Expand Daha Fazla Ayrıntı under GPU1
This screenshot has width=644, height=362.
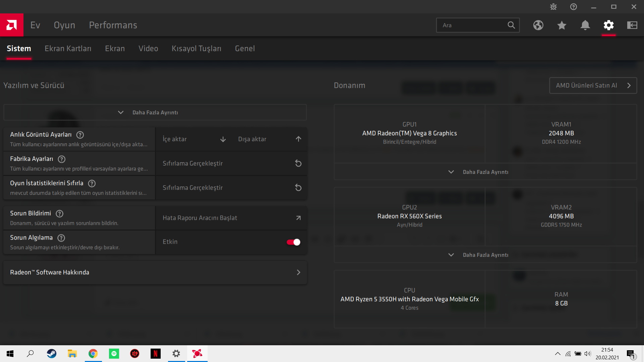[485, 172]
